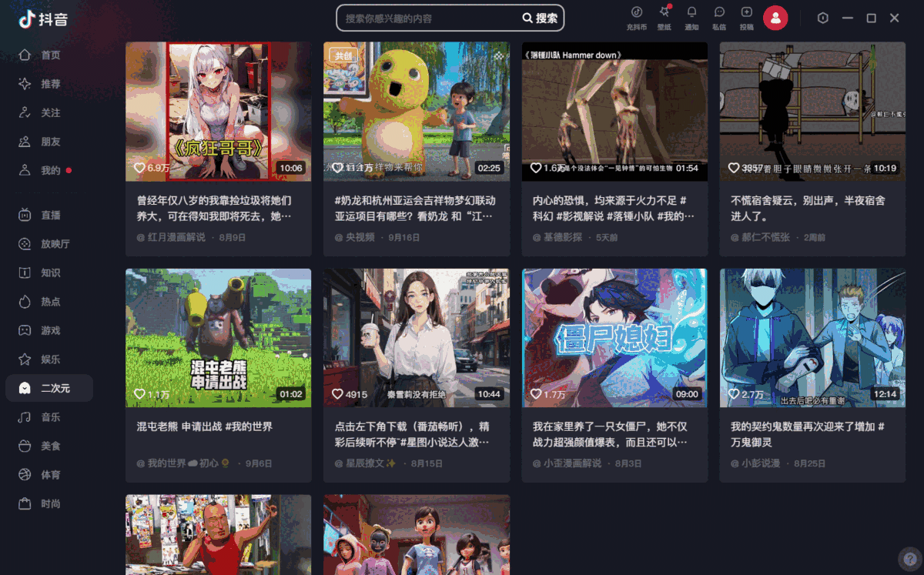This screenshot has width=924, height=575.
Task: Play the 僵尸媳妇 video thumbnail
Action: [614, 336]
